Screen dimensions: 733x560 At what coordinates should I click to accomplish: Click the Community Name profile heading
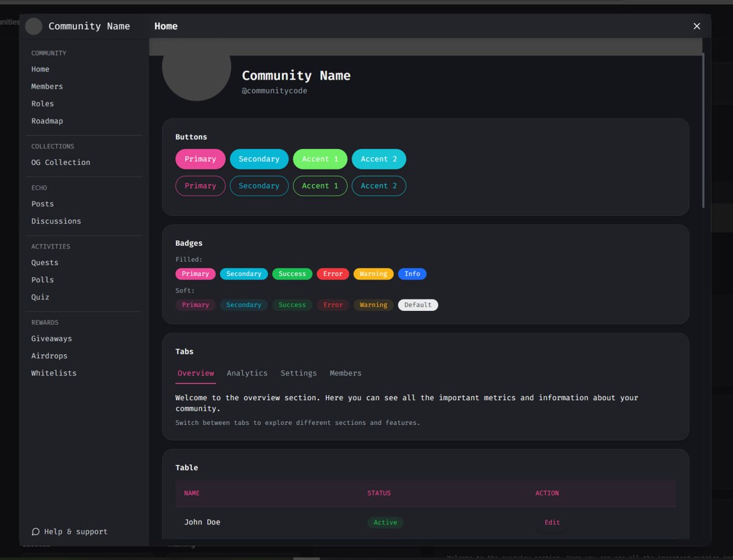point(296,75)
